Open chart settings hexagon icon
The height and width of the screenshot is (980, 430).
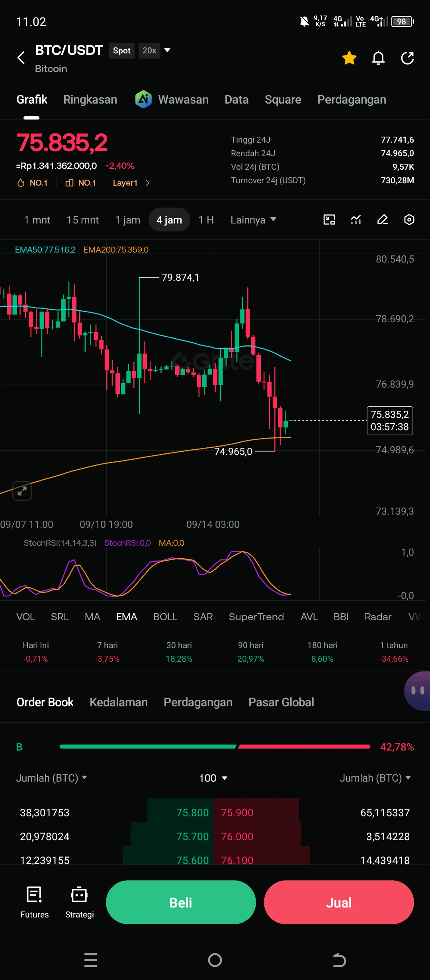[x=409, y=220]
